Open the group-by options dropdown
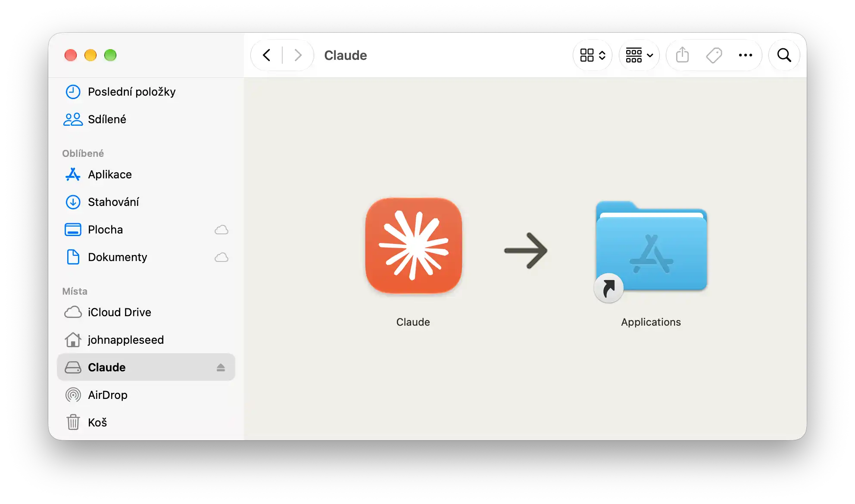The image size is (855, 504). tap(640, 55)
